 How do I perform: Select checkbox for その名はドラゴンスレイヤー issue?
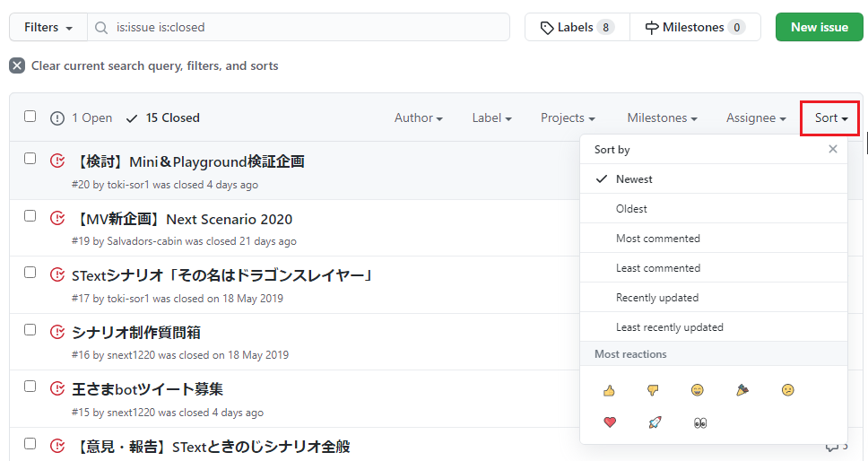pos(30,273)
